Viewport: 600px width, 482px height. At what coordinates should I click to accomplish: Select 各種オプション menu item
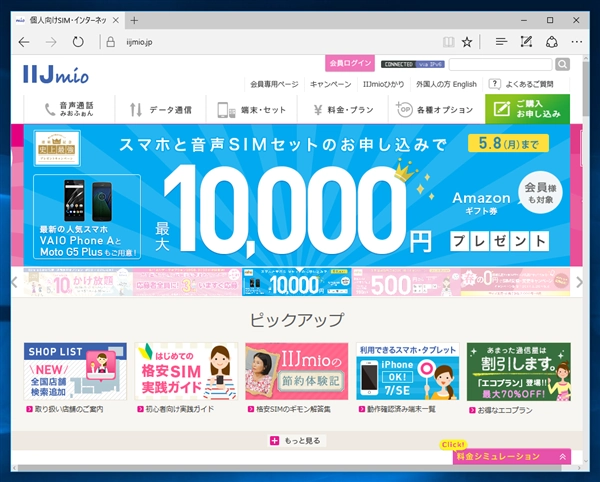[x=434, y=109]
